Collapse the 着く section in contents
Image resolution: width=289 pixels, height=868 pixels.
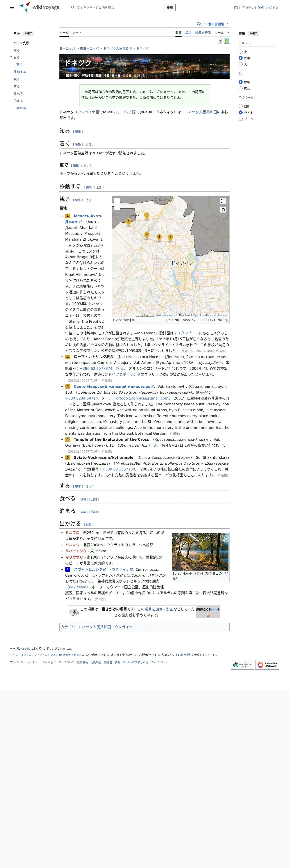[x=11, y=57]
